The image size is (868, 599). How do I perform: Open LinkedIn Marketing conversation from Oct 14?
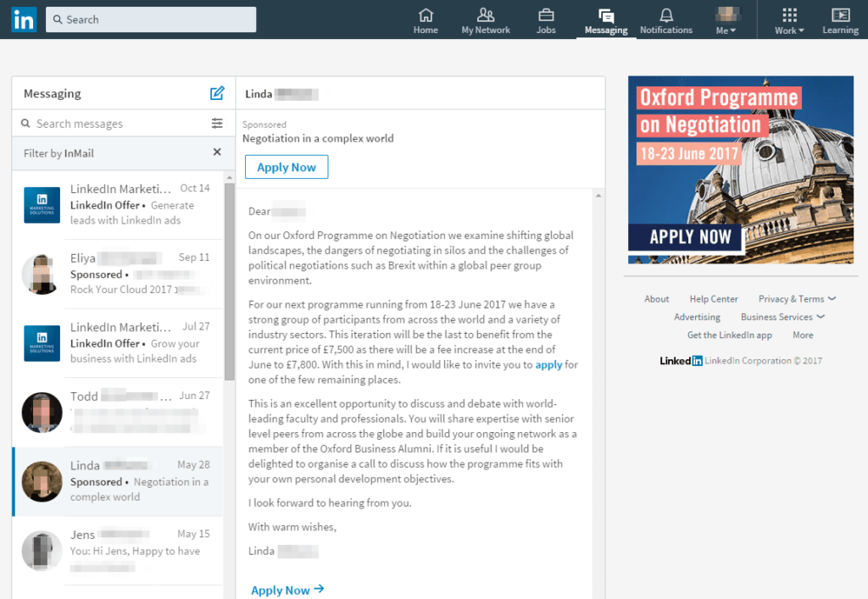pyautogui.click(x=117, y=205)
